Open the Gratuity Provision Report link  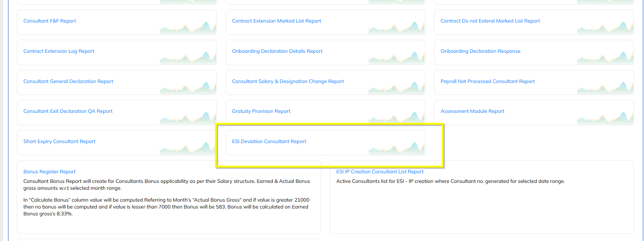point(261,111)
